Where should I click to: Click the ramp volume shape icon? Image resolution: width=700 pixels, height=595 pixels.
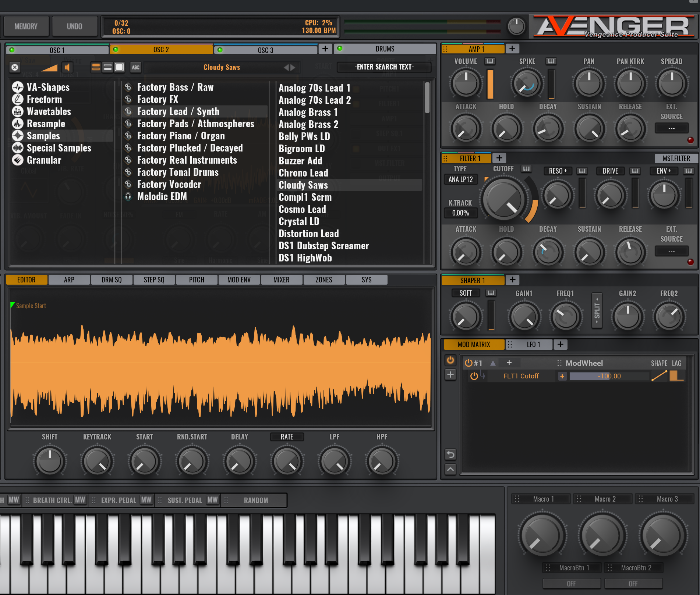[x=49, y=67]
